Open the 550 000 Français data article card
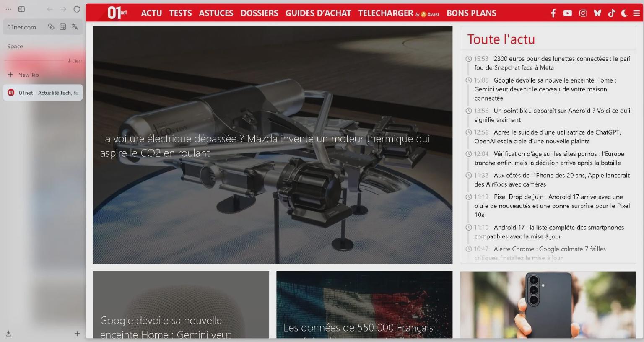The image size is (644, 342). click(x=364, y=305)
